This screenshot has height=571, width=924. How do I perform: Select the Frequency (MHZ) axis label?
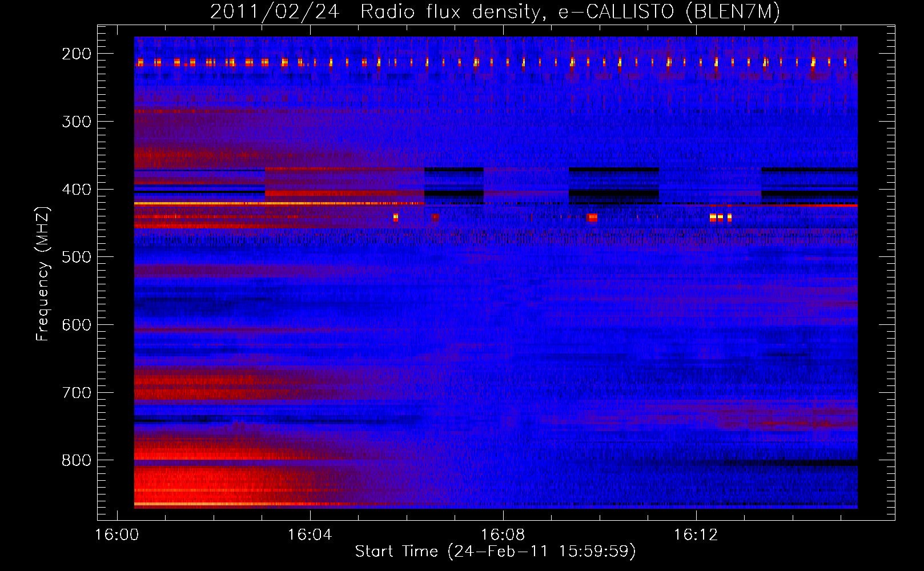[x=43, y=274]
